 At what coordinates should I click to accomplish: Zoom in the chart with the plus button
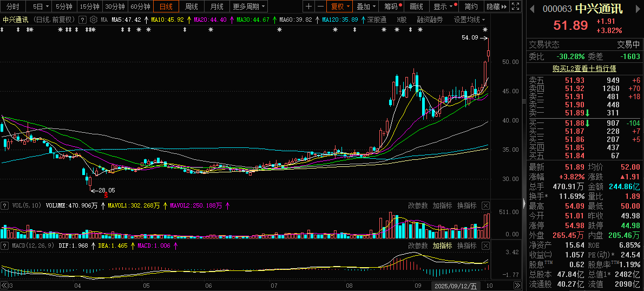tap(309, 6)
